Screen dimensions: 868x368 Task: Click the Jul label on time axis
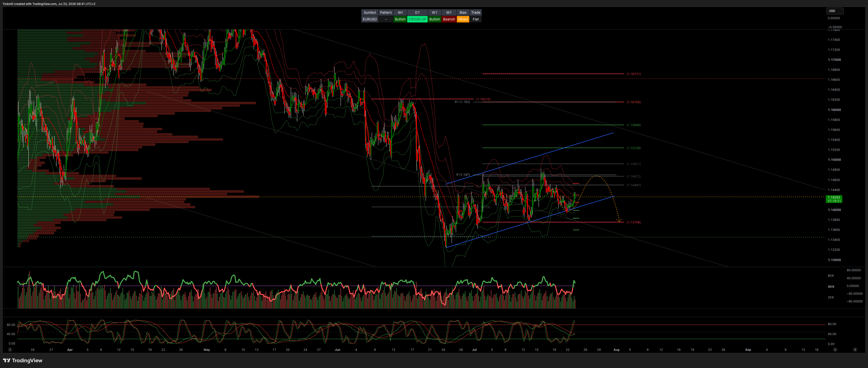[x=474, y=350]
